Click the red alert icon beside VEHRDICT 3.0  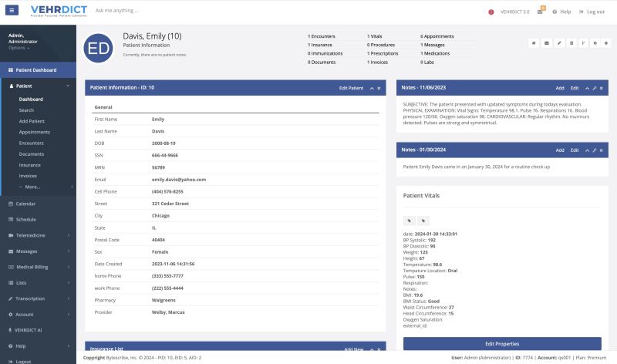click(491, 12)
